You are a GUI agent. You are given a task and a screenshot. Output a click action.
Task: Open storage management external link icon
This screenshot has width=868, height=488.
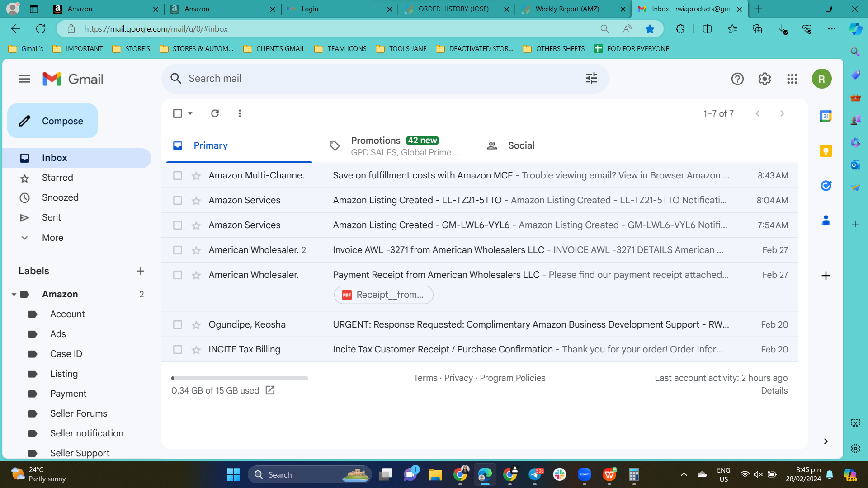270,390
